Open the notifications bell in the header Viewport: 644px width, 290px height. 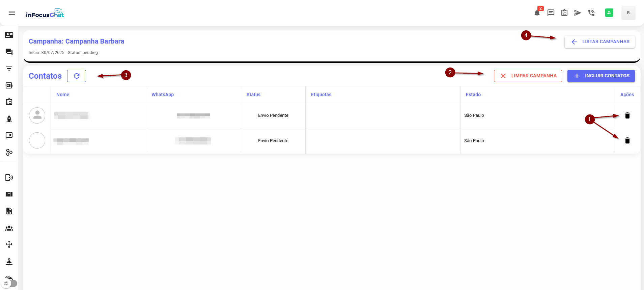[x=537, y=13]
